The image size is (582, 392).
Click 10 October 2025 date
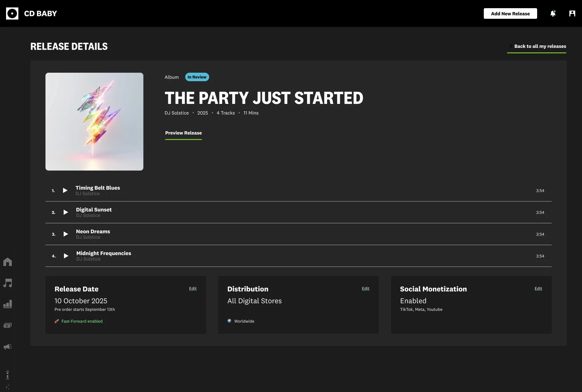[81, 301]
